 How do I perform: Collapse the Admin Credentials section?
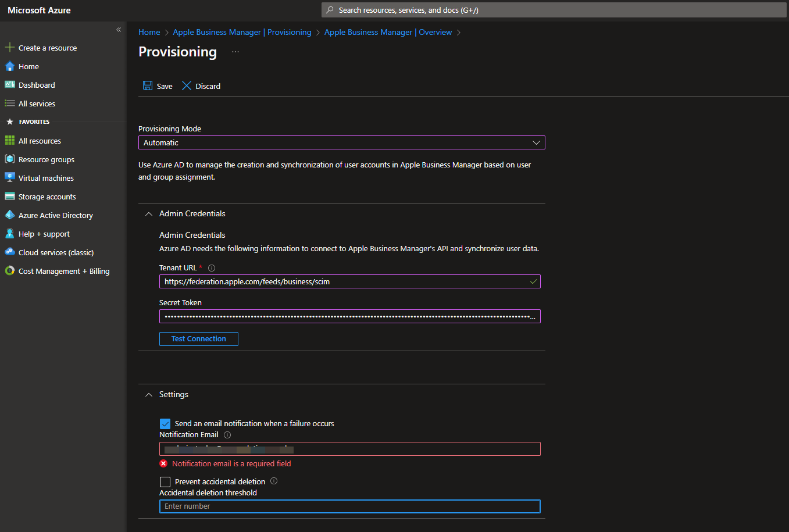click(x=148, y=213)
